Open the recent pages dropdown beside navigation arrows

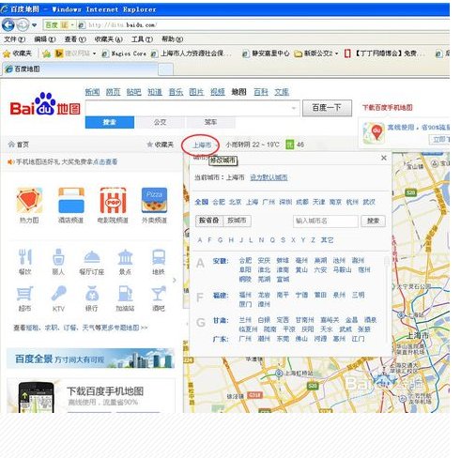(x=34, y=24)
